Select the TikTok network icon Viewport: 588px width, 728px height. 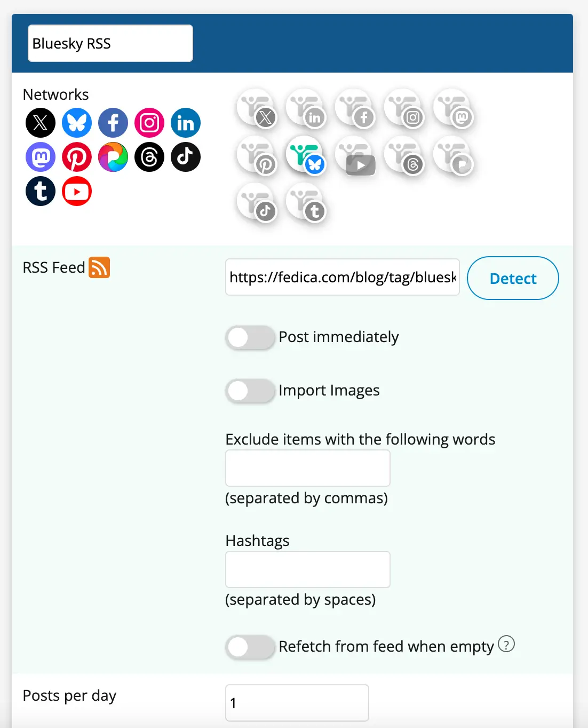pos(186,157)
